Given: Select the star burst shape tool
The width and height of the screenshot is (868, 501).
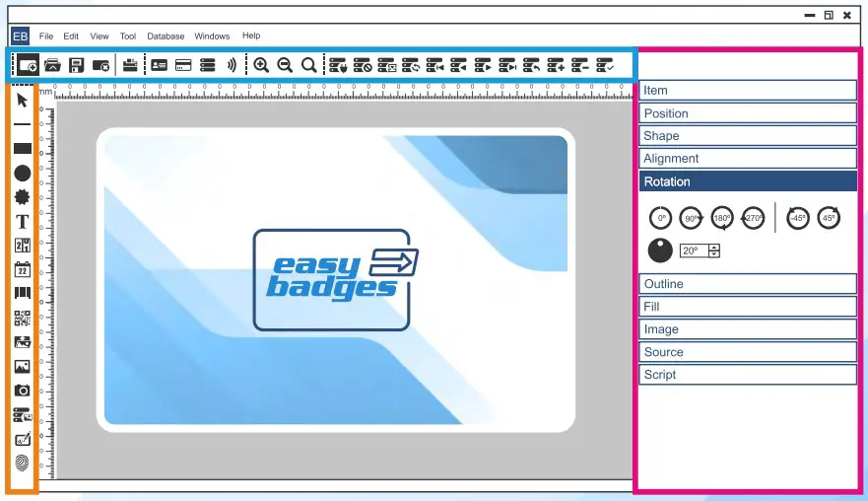Looking at the screenshot, I should pyautogui.click(x=22, y=196).
